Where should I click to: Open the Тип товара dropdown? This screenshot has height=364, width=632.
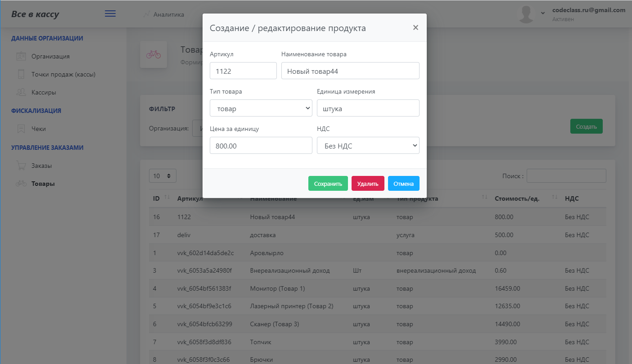coord(261,108)
